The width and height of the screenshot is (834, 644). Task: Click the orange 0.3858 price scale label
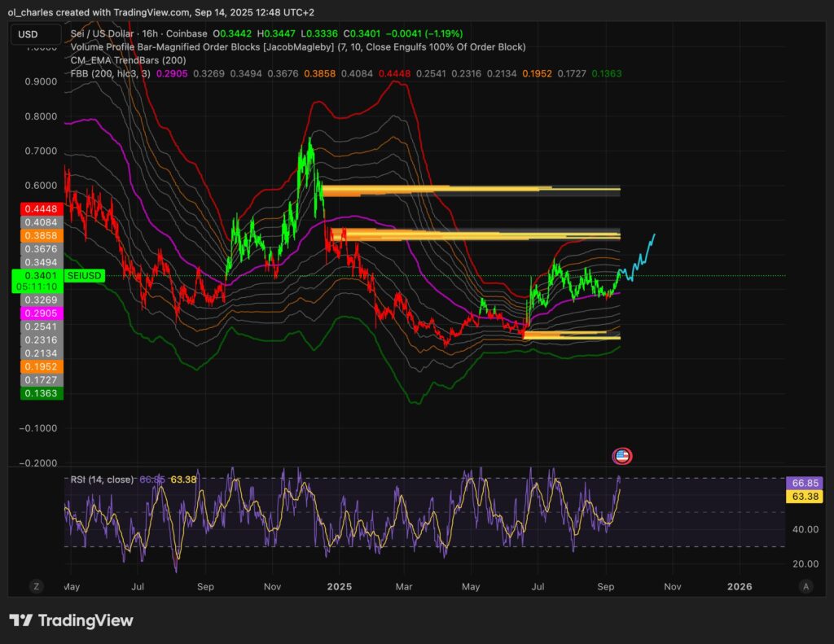point(37,234)
